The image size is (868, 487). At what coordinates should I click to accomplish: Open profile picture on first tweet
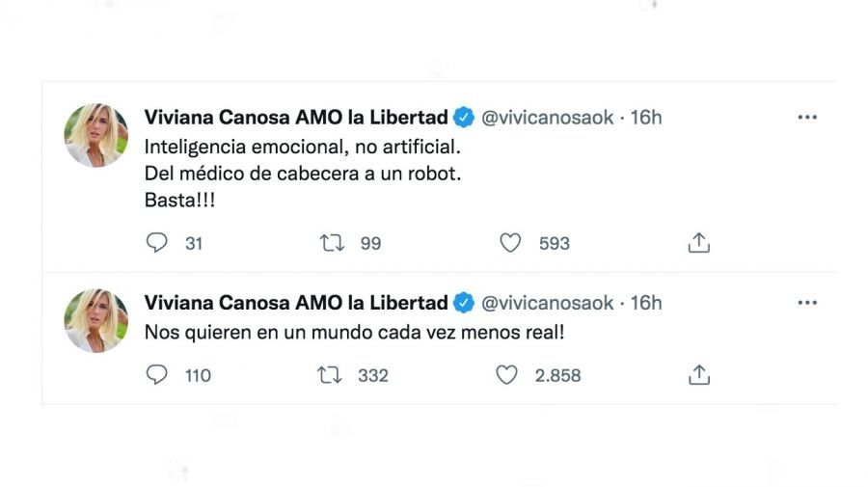click(95, 136)
